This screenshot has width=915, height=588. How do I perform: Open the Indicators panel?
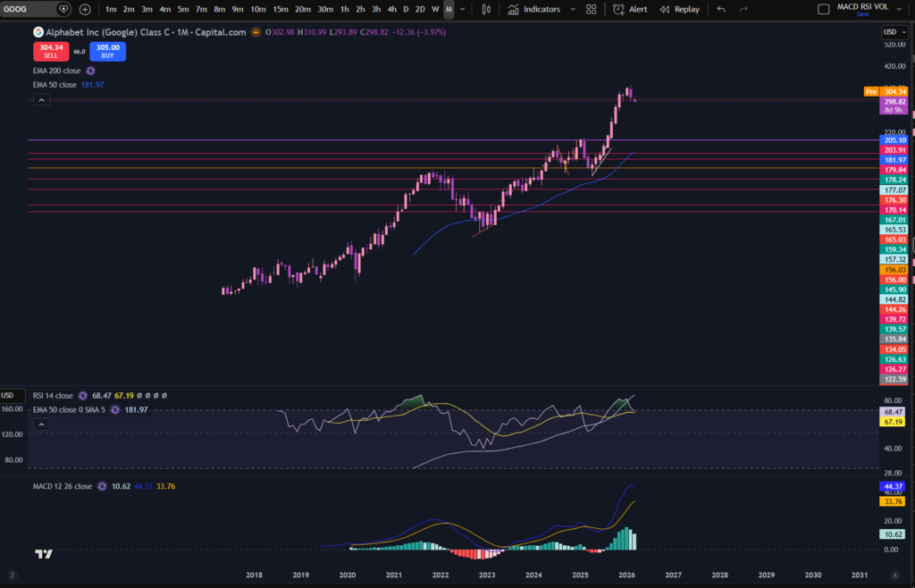tap(534, 9)
